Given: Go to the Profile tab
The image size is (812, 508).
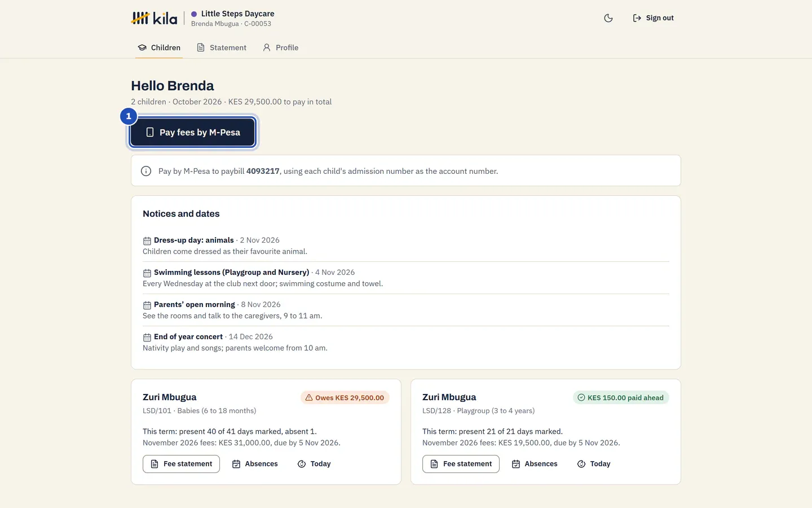Looking at the screenshot, I should (x=281, y=47).
